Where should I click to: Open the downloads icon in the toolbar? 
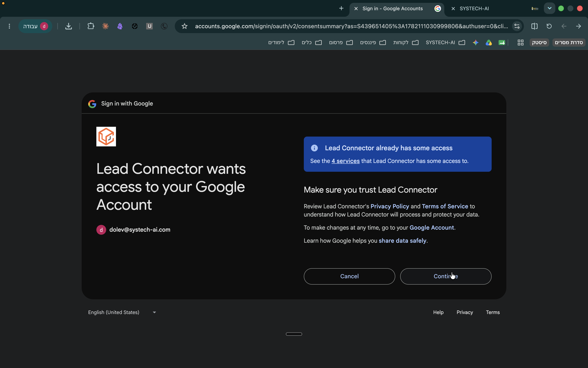[69, 26]
